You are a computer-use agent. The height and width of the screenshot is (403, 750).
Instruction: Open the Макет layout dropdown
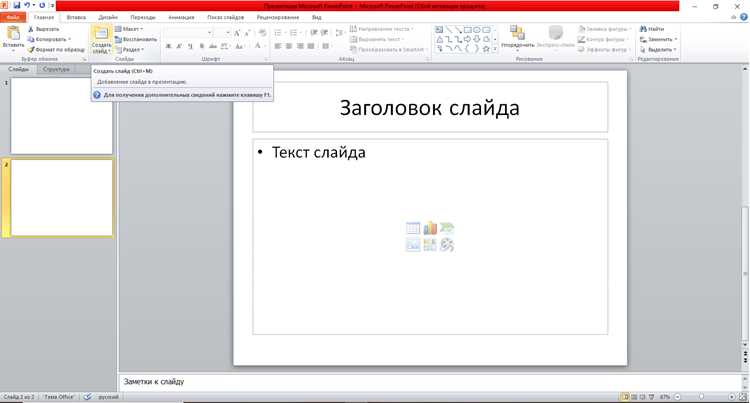pos(129,29)
